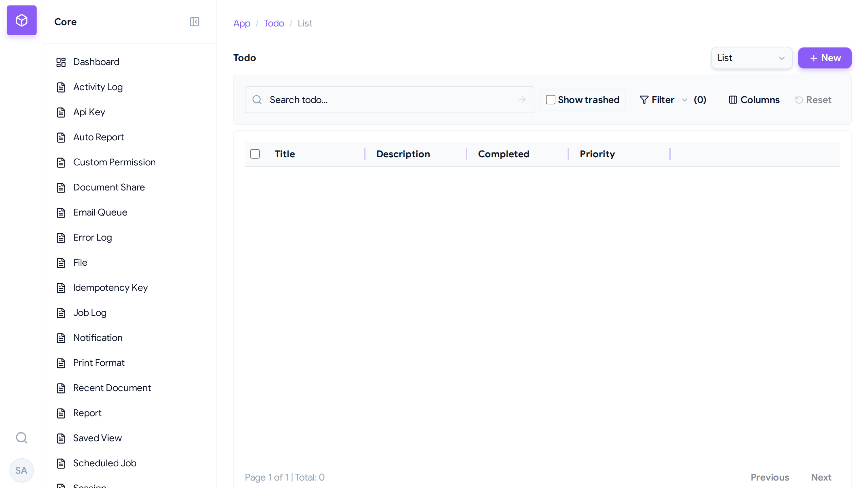Collapse the Core sidebar panel icon
This screenshot has height=488, width=868.
[195, 22]
